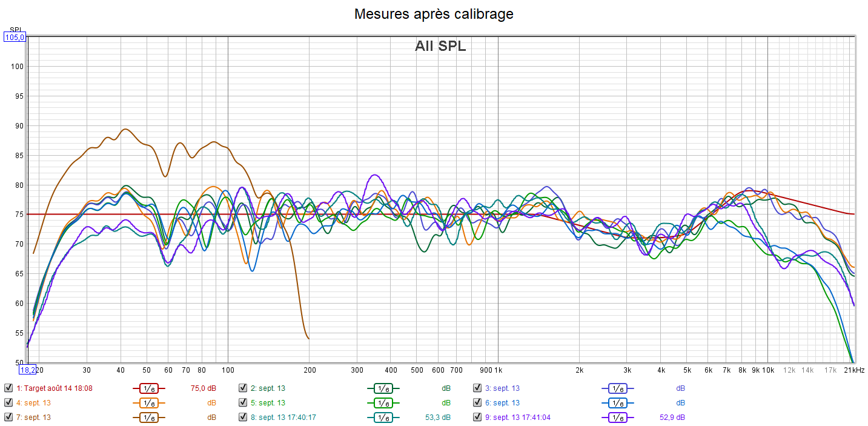Click the brown 1/6 smoothing icon for trace 7
Viewport: 868px width, 426px height.
point(148,418)
